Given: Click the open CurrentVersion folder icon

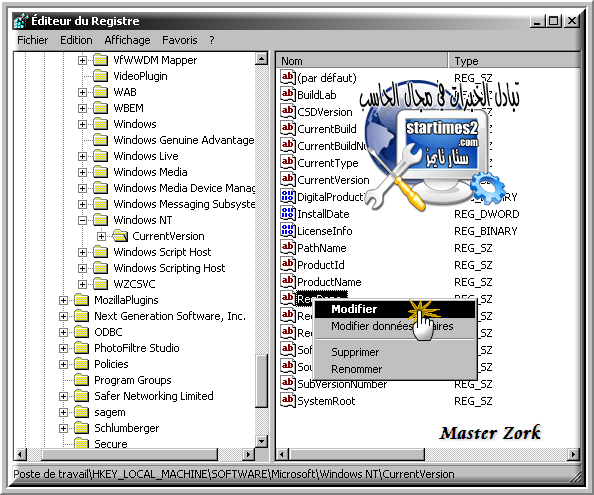Looking at the screenshot, I should coord(120,236).
